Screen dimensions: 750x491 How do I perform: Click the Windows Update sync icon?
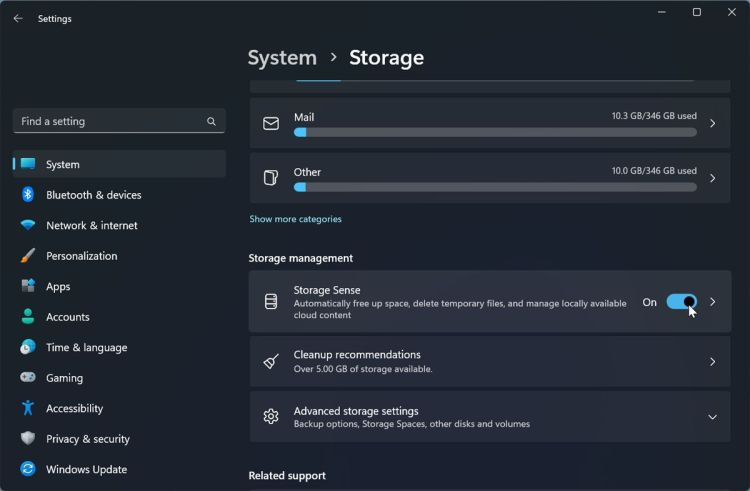pos(28,469)
